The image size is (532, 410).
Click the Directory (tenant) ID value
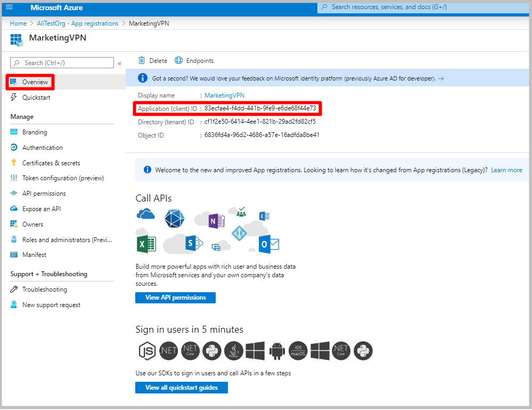pos(260,122)
